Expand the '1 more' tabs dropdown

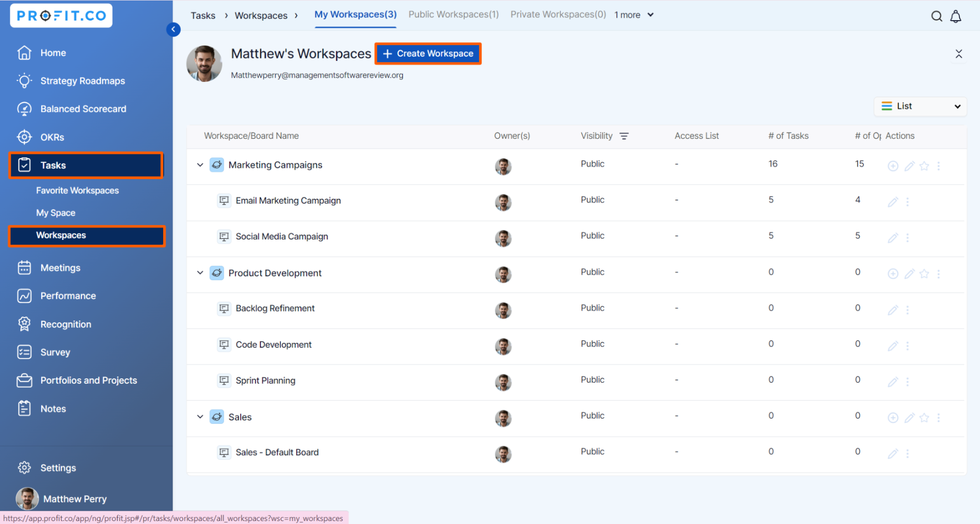(634, 15)
